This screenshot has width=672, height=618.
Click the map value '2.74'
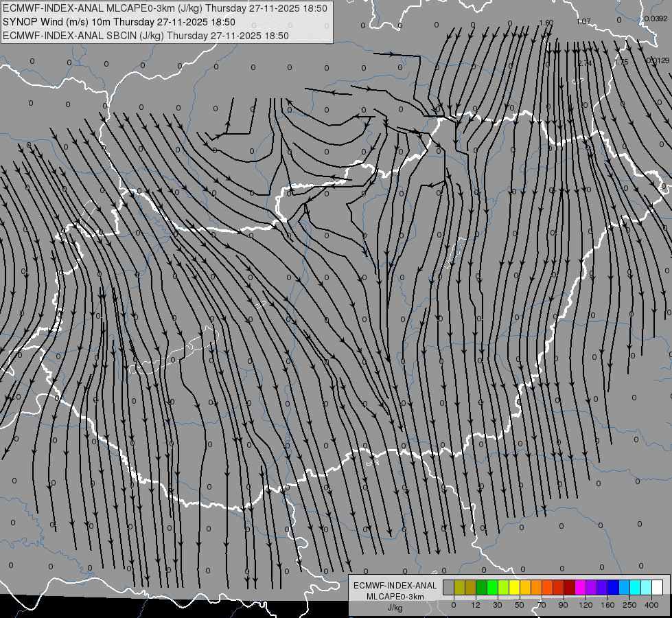pyautogui.click(x=585, y=63)
